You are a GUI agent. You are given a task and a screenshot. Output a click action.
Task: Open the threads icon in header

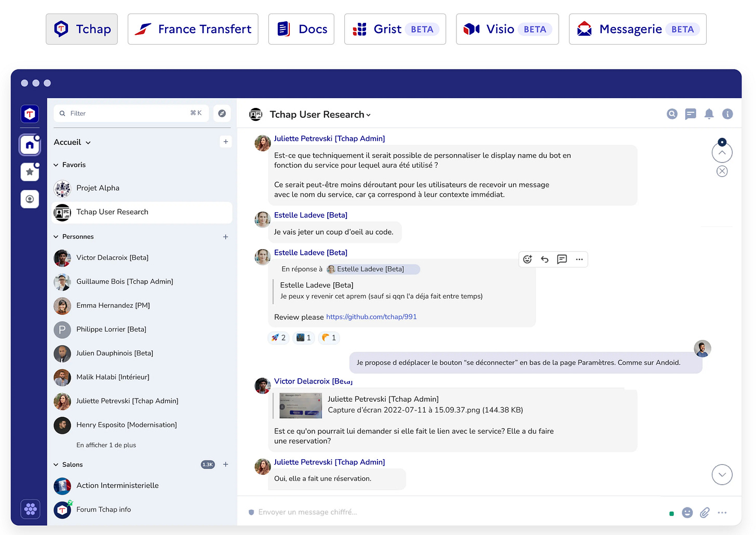691,114
